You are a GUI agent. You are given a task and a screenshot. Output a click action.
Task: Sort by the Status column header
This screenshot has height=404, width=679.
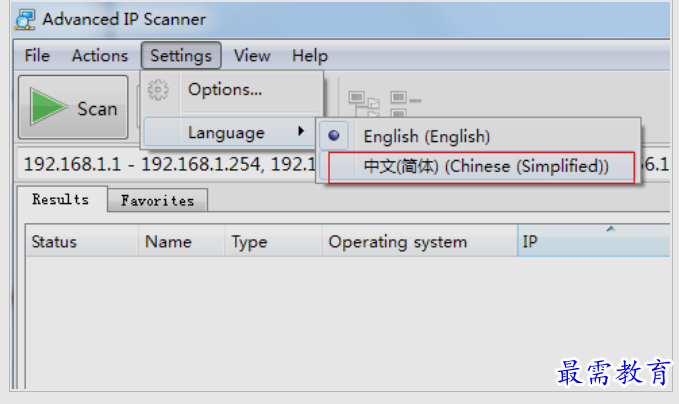point(82,241)
